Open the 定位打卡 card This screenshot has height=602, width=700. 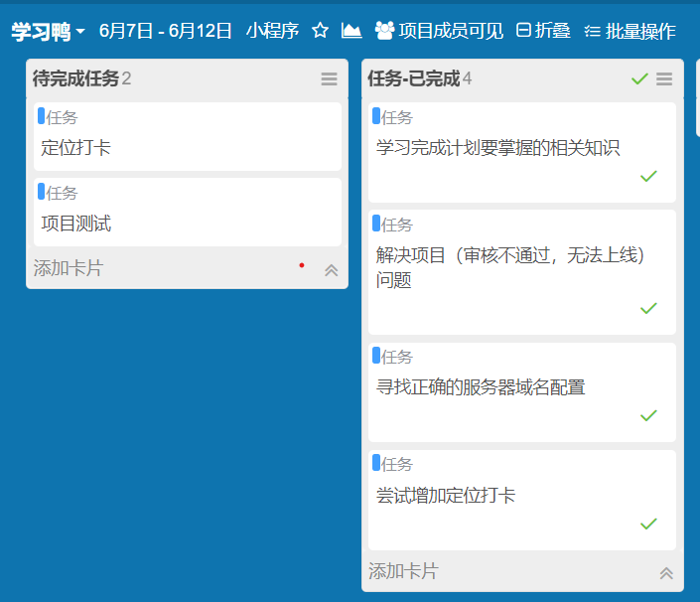(x=188, y=137)
